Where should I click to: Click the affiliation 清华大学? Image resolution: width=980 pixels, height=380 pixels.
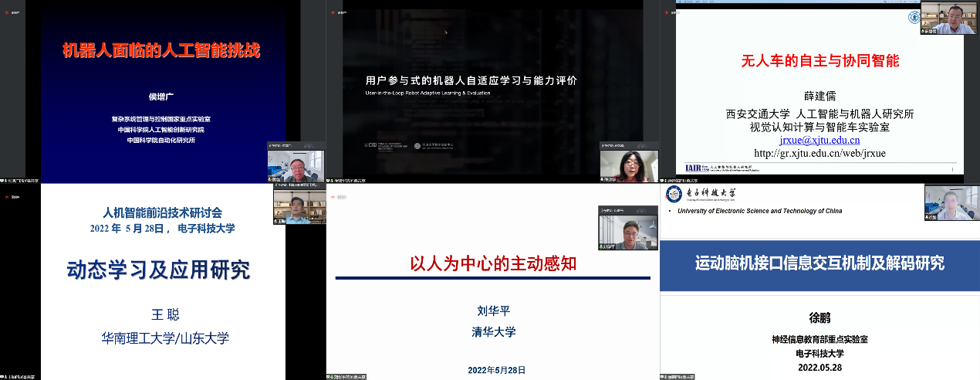[x=494, y=332]
